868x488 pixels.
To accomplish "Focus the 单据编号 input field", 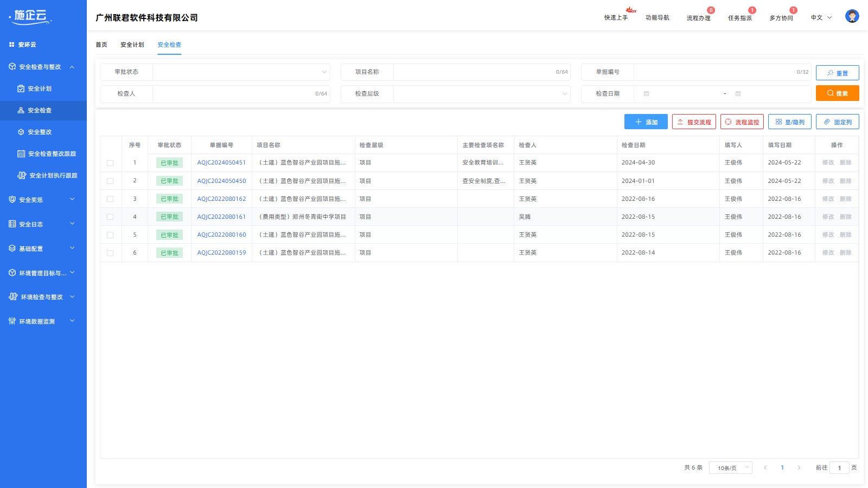I will pos(722,72).
